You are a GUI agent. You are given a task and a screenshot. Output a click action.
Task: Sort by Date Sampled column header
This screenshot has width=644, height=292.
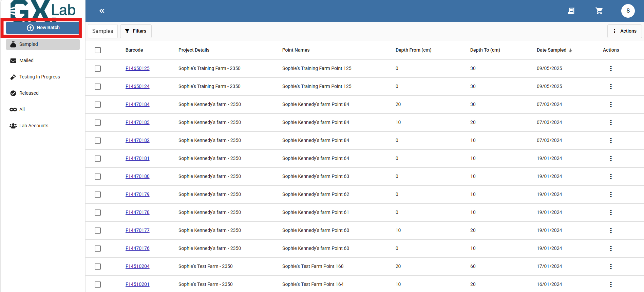551,50
